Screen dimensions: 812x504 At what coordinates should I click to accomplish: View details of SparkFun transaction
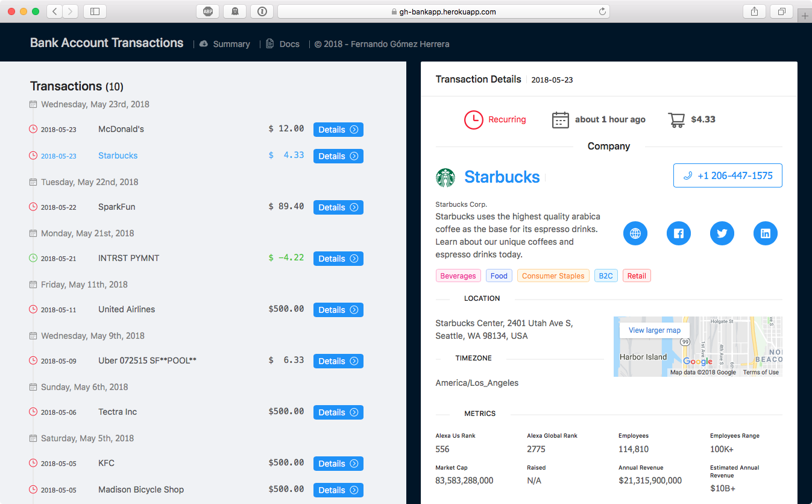coord(338,207)
